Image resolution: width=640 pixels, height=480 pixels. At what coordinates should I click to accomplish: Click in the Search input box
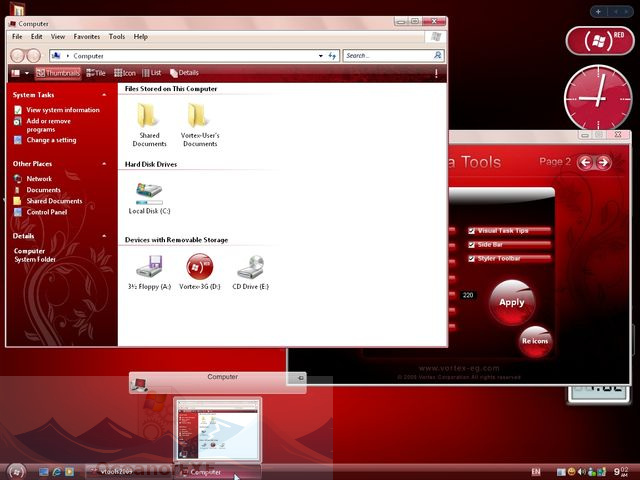(389, 56)
